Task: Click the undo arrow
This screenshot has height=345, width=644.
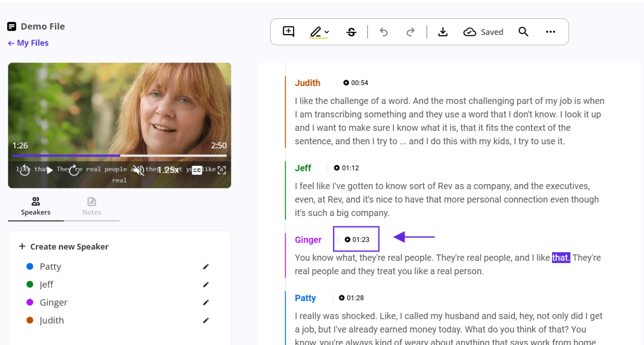Action: pos(384,32)
